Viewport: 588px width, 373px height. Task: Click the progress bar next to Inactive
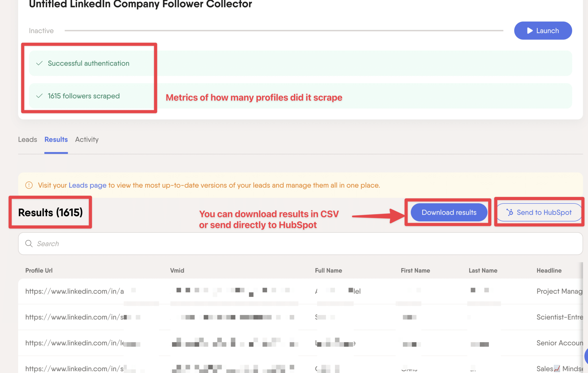[x=284, y=30]
